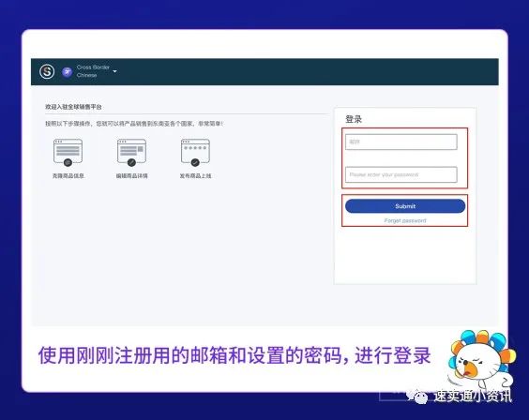This screenshot has height=420, width=529.
Task: Click the 克隆商品信息 step icon
Action: point(68,153)
